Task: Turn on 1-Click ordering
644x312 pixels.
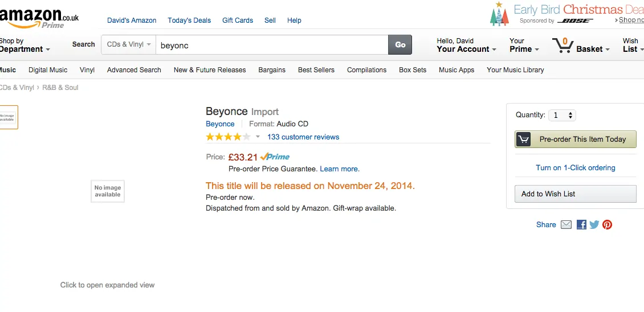Action: click(x=576, y=168)
